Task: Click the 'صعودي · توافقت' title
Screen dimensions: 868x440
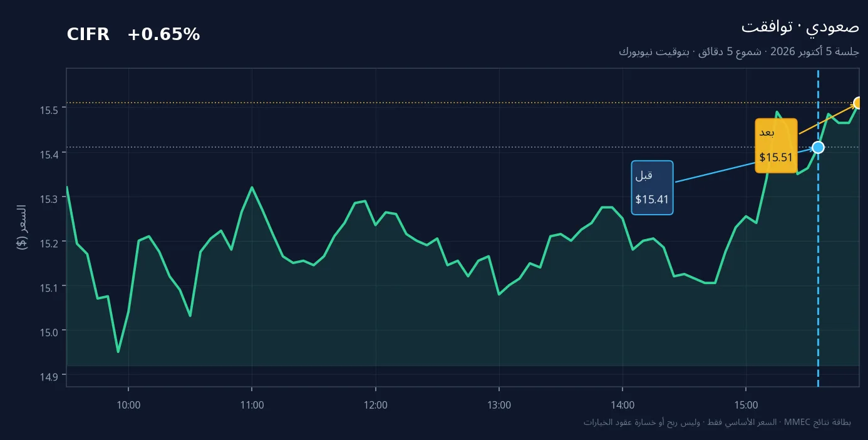Action: [x=800, y=27]
